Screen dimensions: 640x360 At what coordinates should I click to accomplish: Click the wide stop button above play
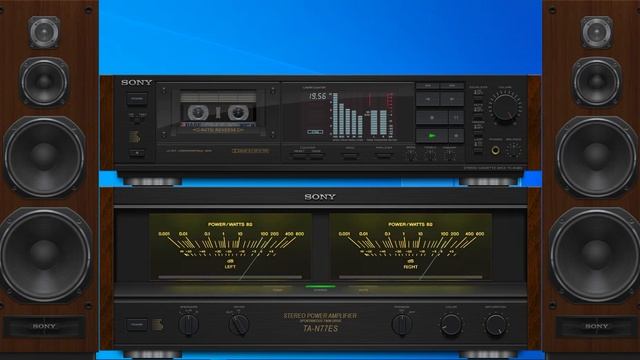(431, 118)
